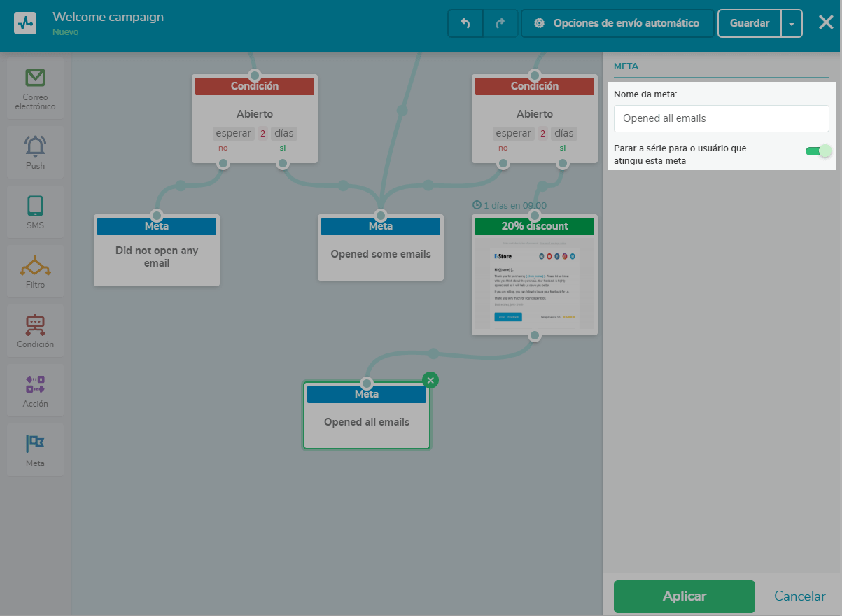The width and height of the screenshot is (842, 616).
Task: Choose the Acción block icon
Action: click(x=35, y=384)
